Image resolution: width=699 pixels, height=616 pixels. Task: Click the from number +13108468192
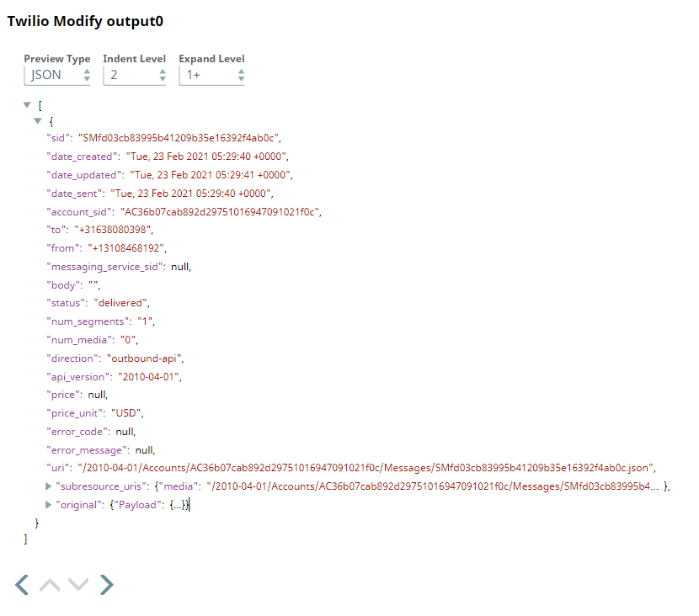point(125,248)
